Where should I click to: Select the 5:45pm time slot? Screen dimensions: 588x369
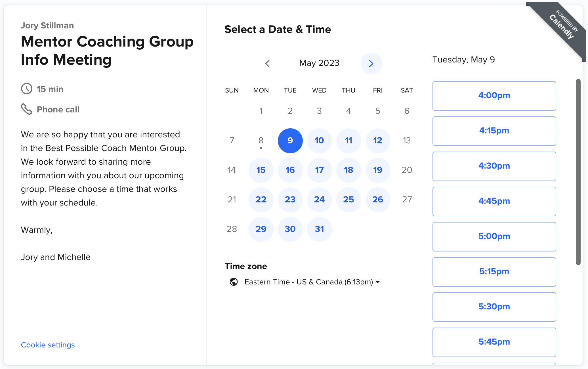pyautogui.click(x=494, y=342)
